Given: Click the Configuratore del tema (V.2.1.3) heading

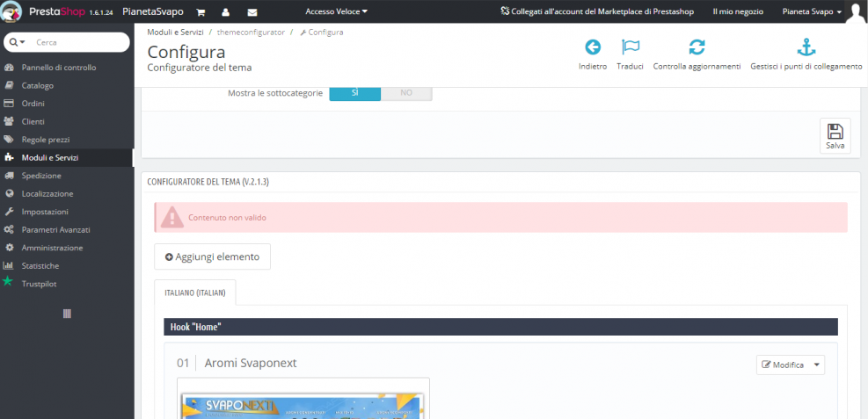Looking at the screenshot, I should click(208, 182).
